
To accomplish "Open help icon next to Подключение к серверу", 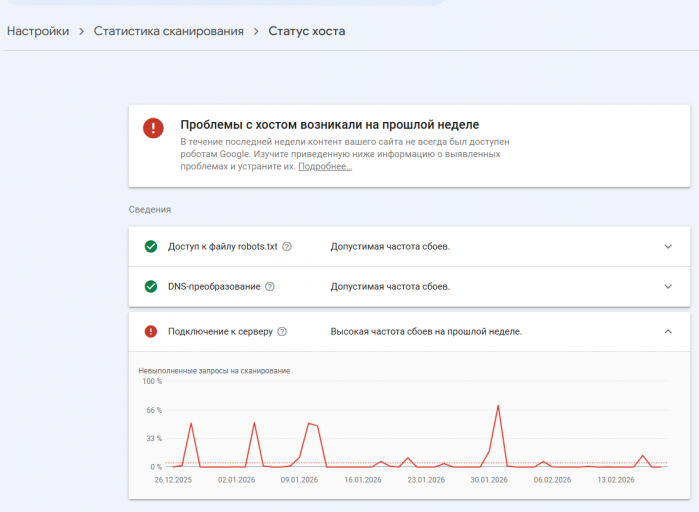I will pos(282,332).
